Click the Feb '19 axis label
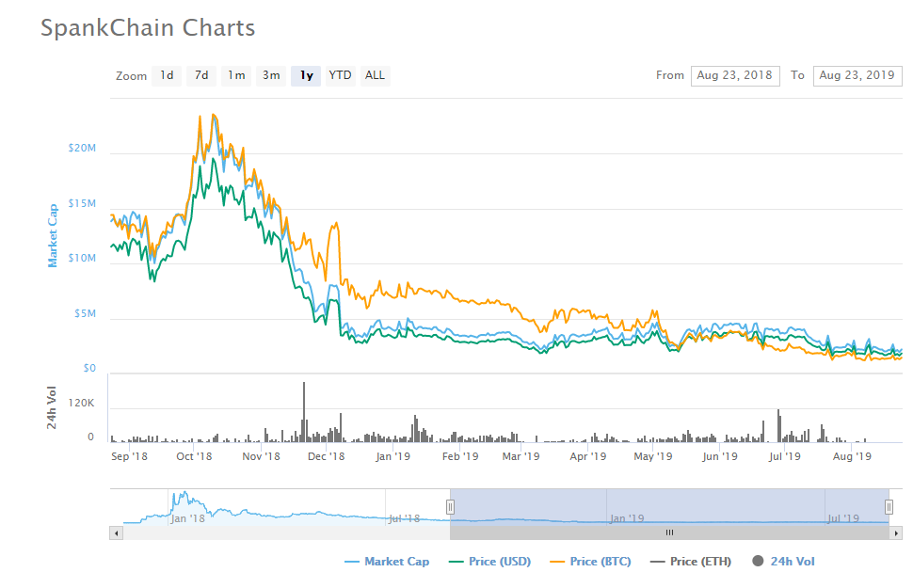 [460, 456]
